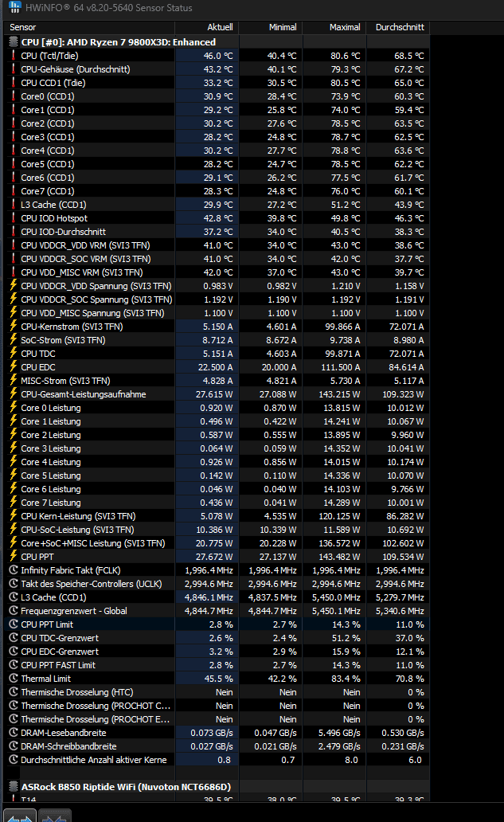The height and width of the screenshot is (822, 504).
Task: Select the DRAM-Schreibbandbreite label
Action: click(68, 746)
